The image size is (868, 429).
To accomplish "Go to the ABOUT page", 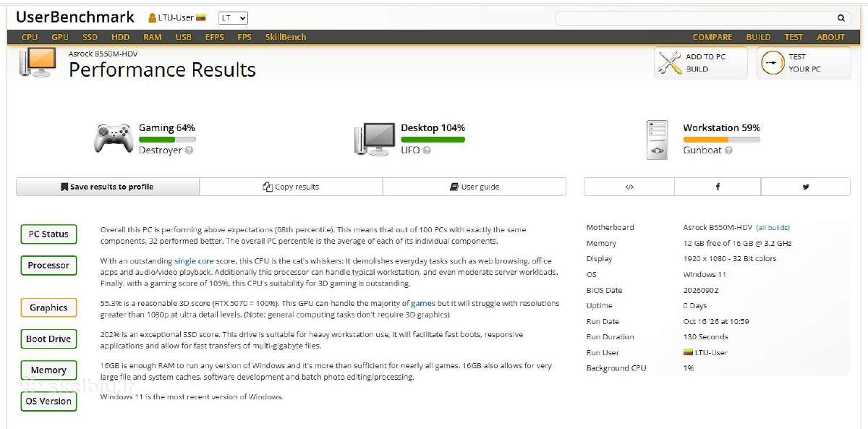I will [831, 37].
